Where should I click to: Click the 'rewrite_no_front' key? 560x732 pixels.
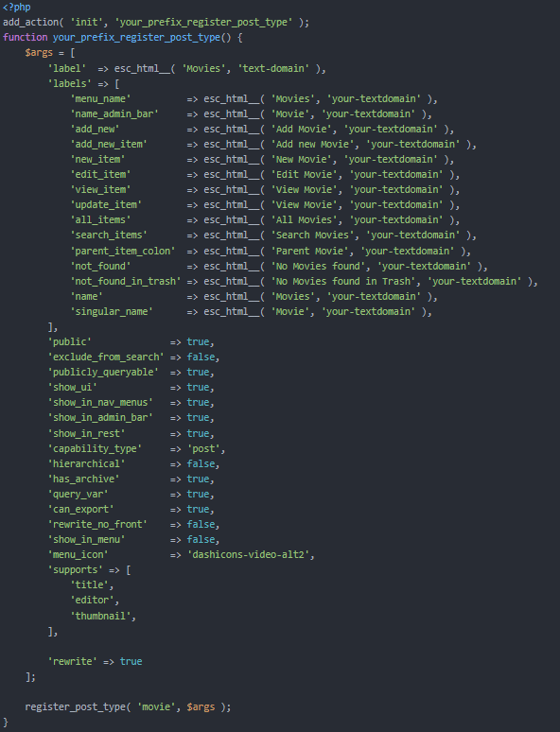coord(97,524)
